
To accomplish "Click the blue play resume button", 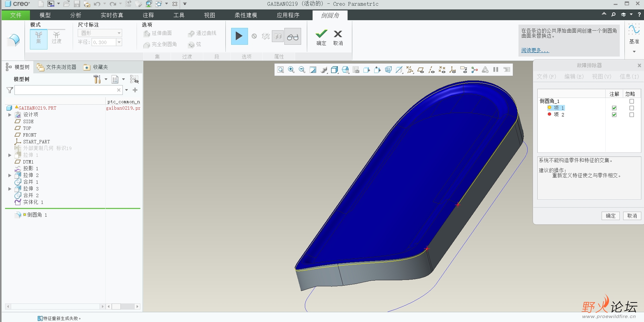I will coord(239,36).
